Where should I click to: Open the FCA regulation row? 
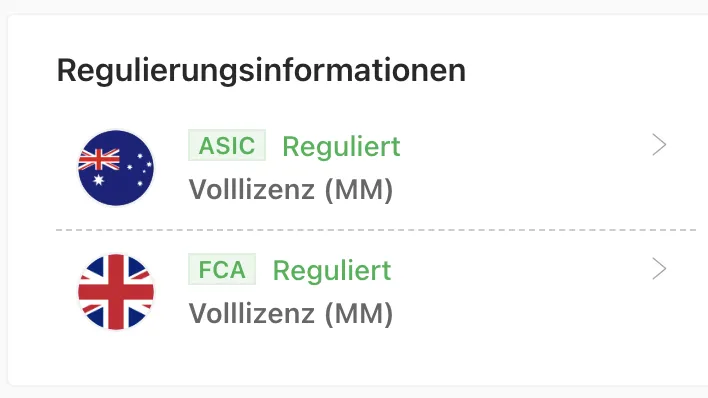(376, 292)
